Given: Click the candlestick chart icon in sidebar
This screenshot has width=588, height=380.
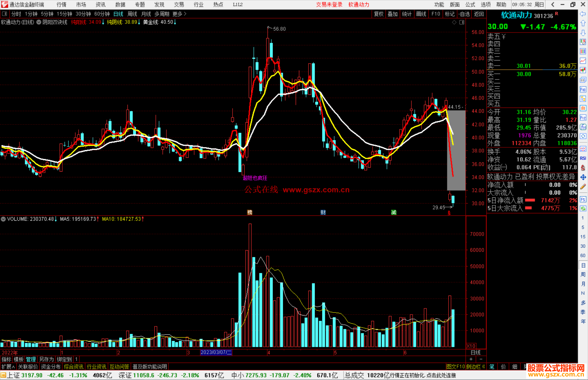Looking at the screenshot, I should pos(583,70).
